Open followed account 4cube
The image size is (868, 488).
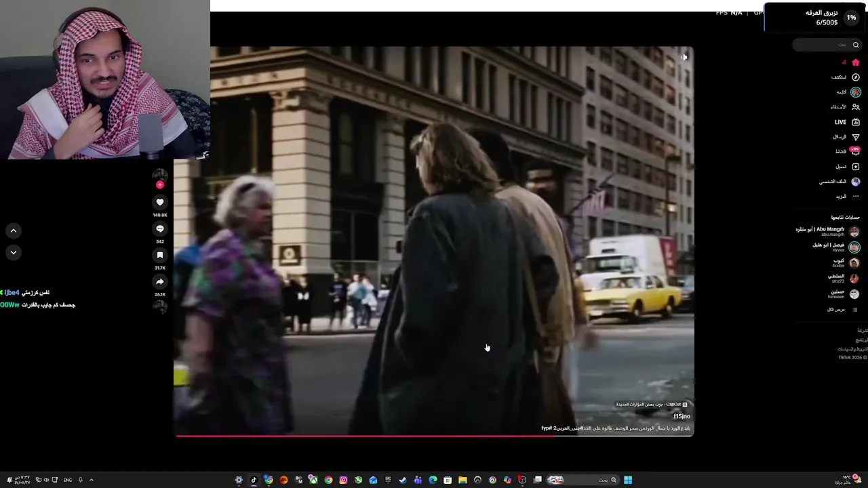pyautogui.click(x=846, y=262)
